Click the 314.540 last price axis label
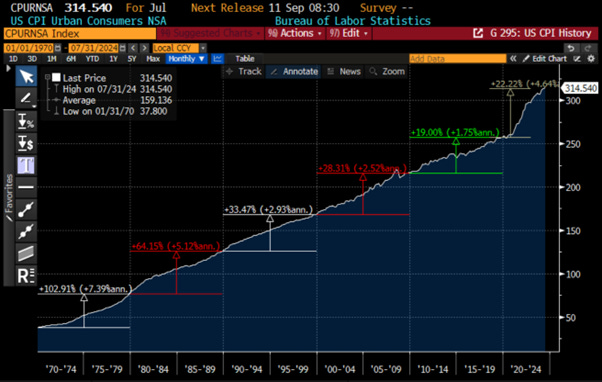 [580, 88]
